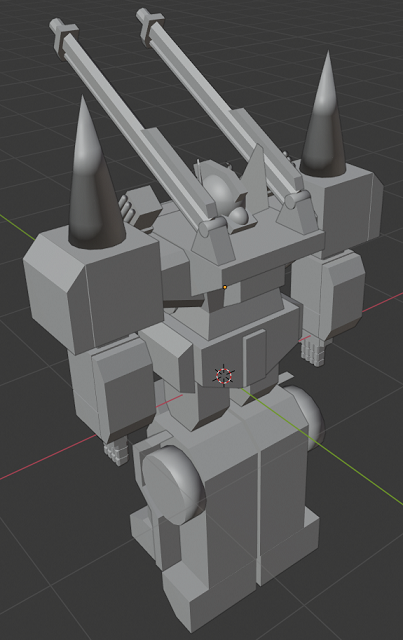The width and height of the screenshot is (403, 640).
Task: Select the robot hand below the right arm
Action: click(x=314, y=350)
